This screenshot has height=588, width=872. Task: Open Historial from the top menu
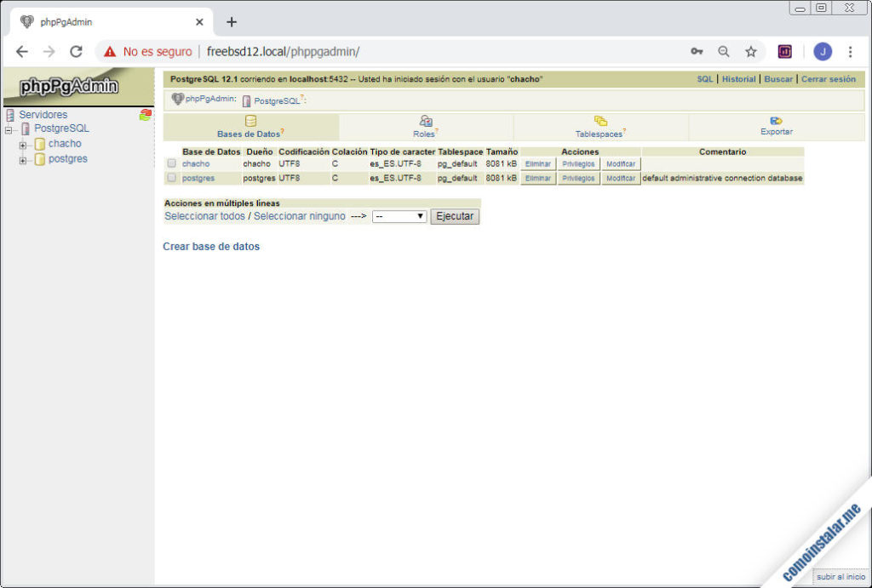point(738,79)
